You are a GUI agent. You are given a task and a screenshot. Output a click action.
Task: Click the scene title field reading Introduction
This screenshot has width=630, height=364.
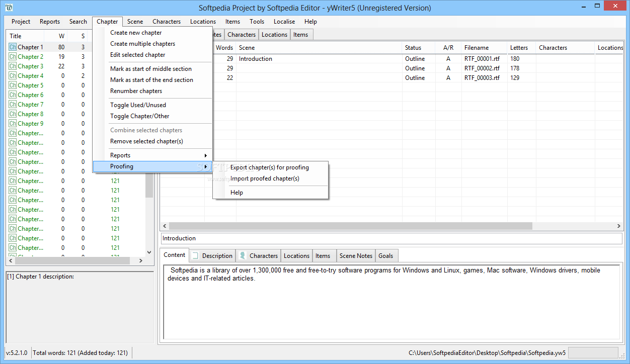point(391,238)
